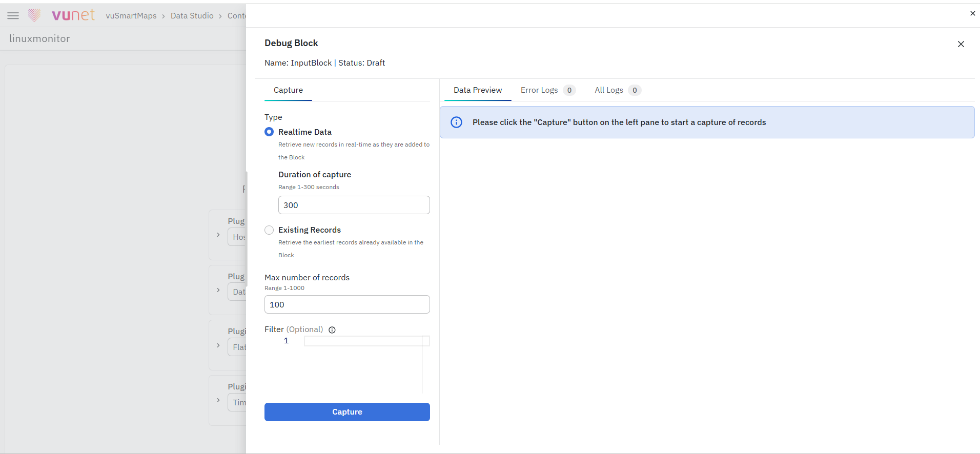Image resolution: width=980 pixels, height=454 pixels.
Task: Focus the Max number of records field
Action: (347, 304)
